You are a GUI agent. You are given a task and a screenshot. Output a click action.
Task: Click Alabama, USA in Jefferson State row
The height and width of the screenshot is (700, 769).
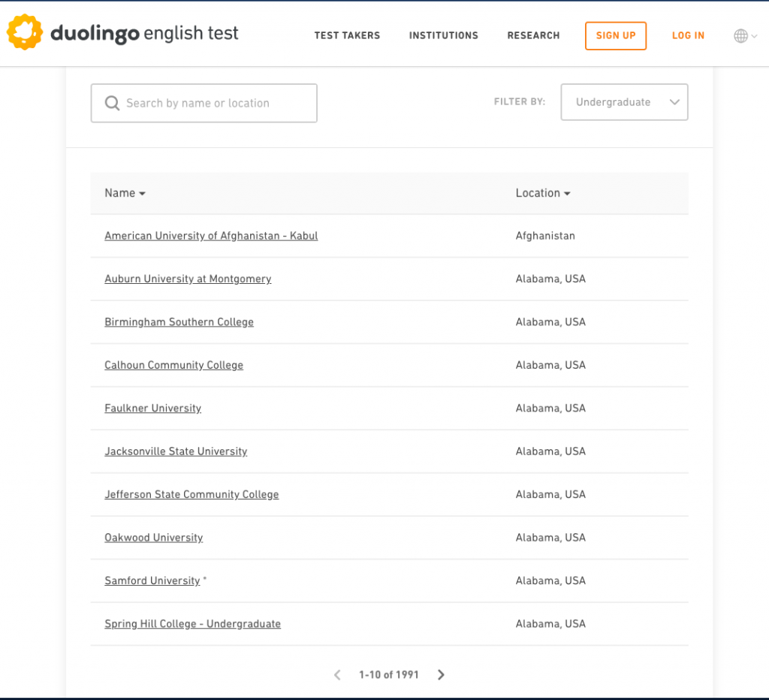pos(550,494)
